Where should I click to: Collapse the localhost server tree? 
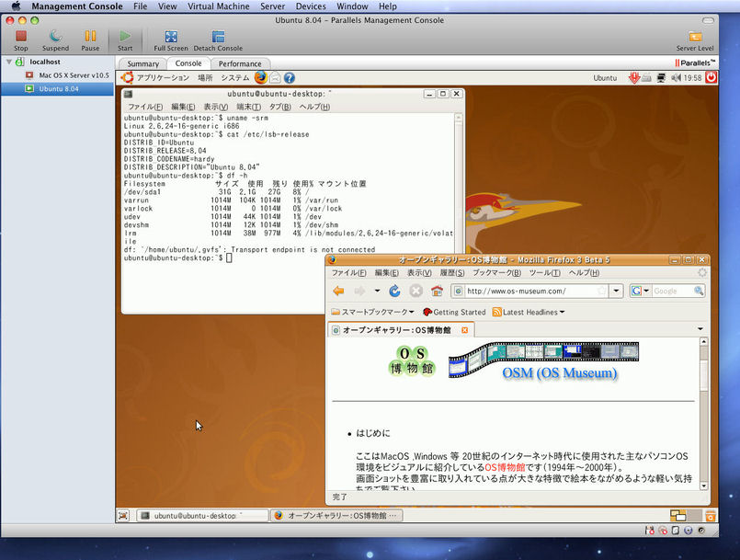[9, 62]
